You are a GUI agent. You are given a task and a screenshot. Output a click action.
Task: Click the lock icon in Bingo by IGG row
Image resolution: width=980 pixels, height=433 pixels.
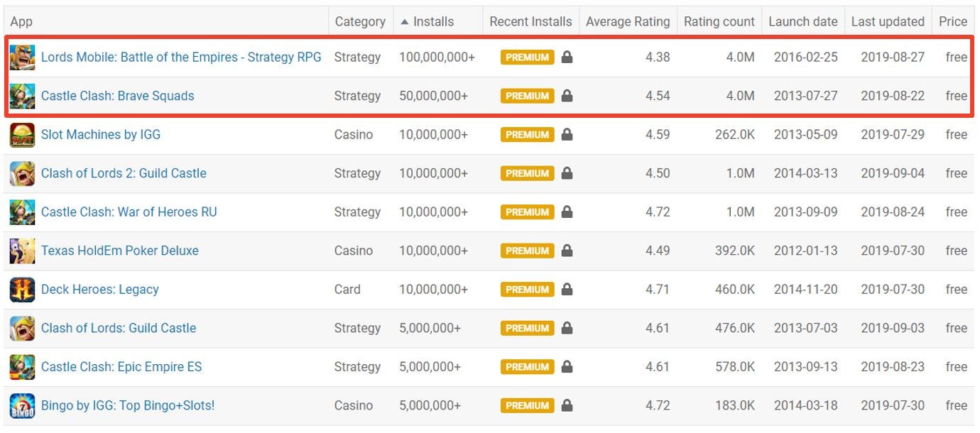point(567,405)
